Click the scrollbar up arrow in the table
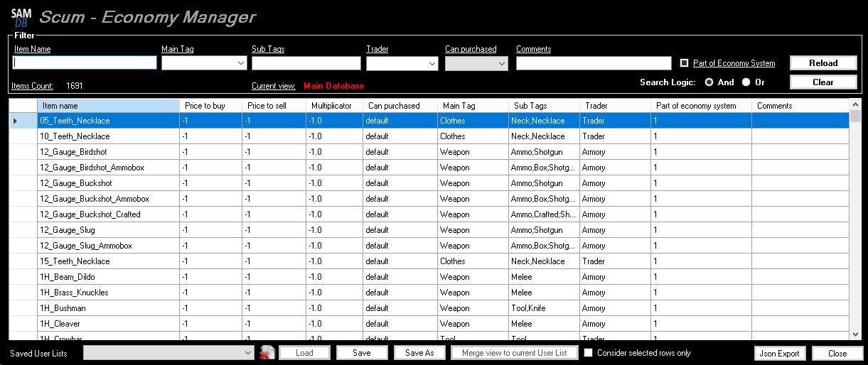Viewport: 868px width, 365px height. (855, 105)
